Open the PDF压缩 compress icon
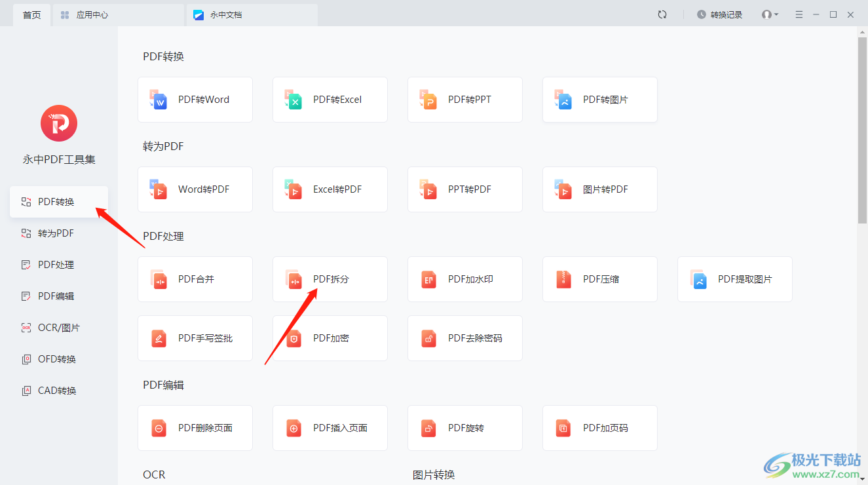The width and height of the screenshot is (868, 485). point(563,279)
